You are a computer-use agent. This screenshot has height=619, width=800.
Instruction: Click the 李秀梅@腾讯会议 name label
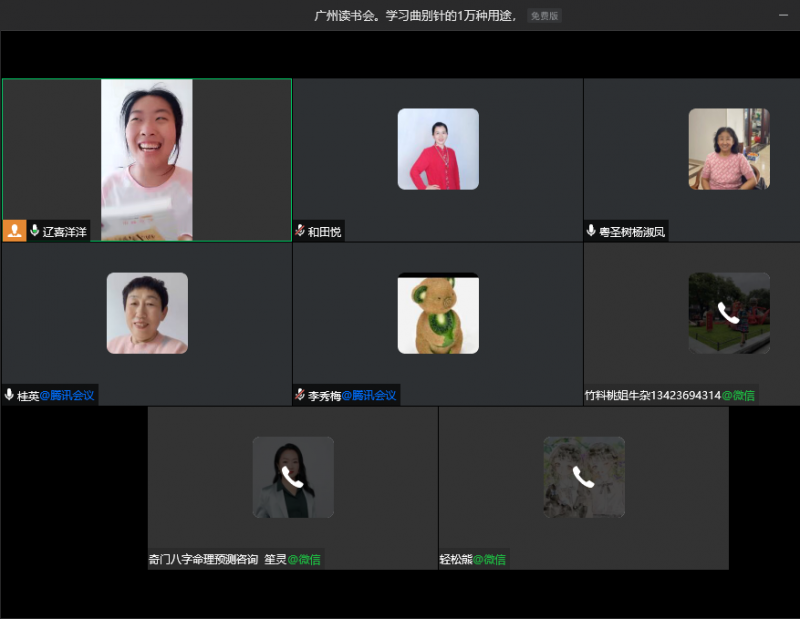tap(351, 395)
